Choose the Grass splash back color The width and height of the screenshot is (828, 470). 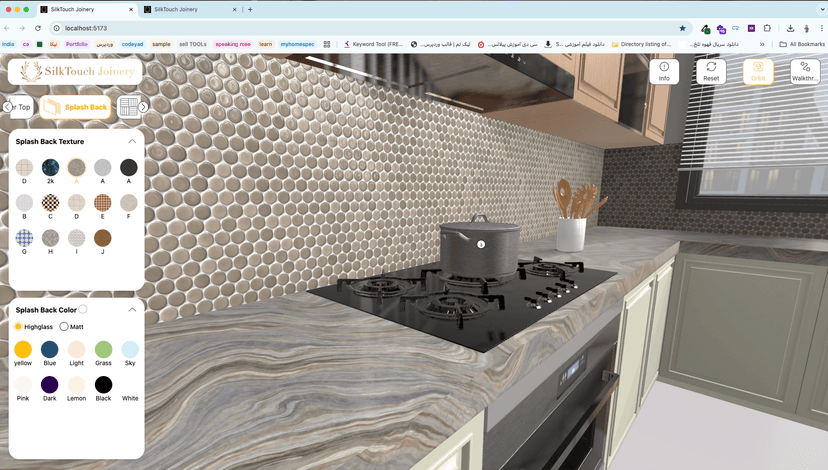pyautogui.click(x=103, y=350)
